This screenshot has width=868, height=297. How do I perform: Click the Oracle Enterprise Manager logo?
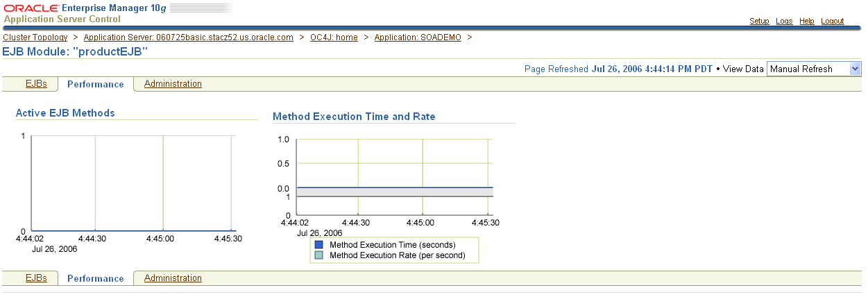click(x=83, y=8)
